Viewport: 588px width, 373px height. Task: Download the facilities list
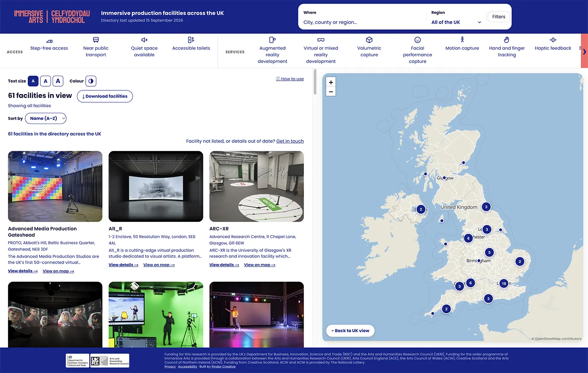(x=105, y=96)
